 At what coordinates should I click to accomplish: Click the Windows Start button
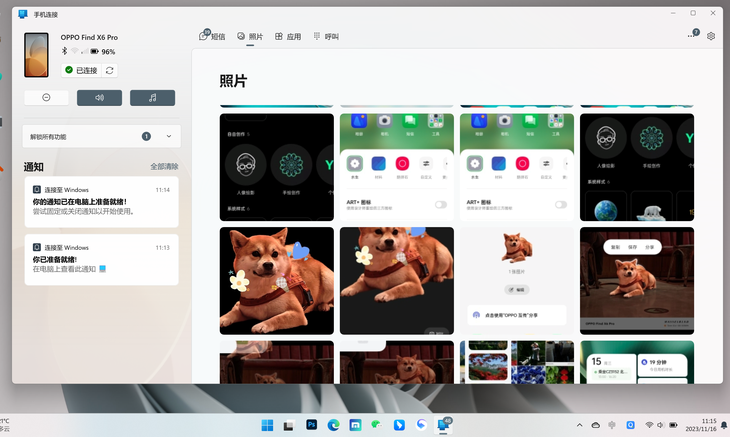click(268, 425)
